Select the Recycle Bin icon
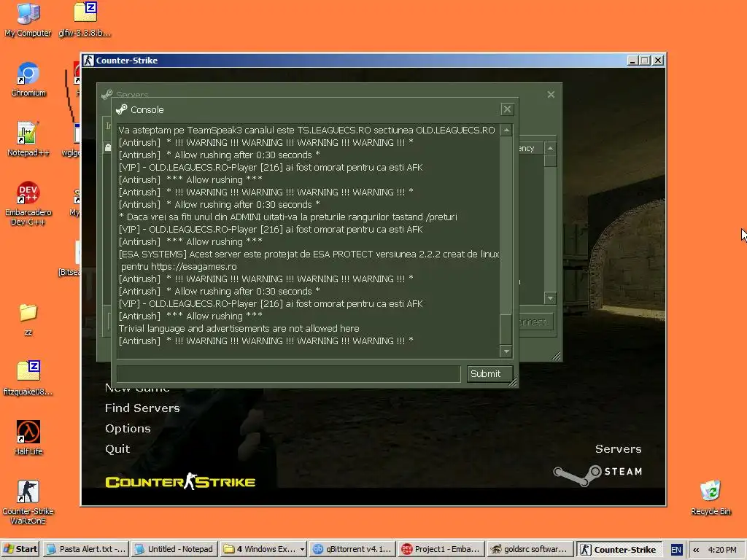Image resolution: width=747 pixels, height=560 pixels. coord(711,497)
